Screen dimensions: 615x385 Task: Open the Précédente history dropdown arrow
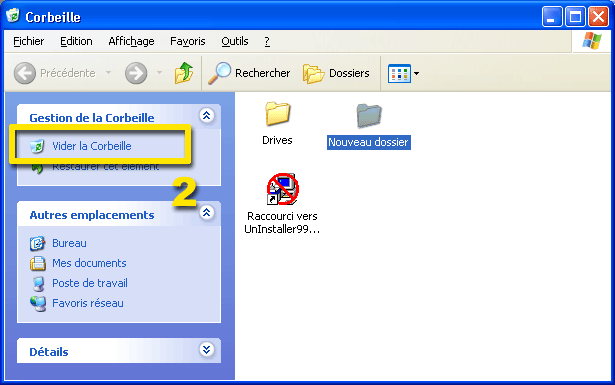tap(108, 73)
